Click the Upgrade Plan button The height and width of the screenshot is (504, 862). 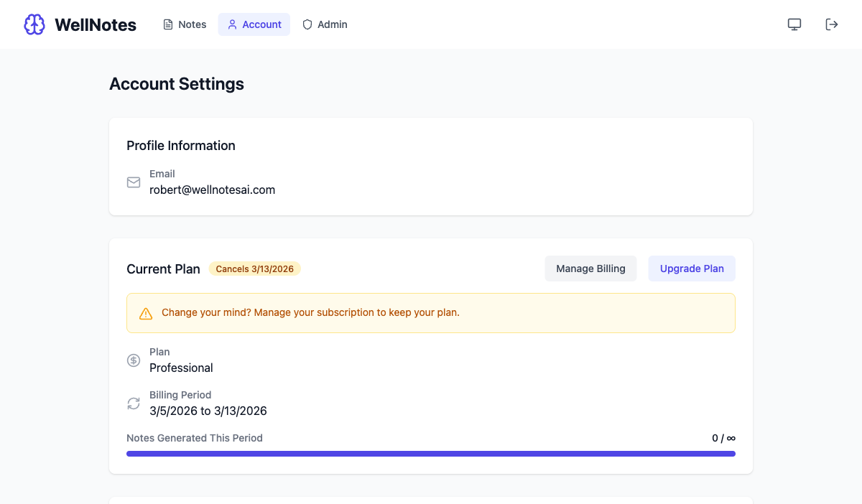(691, 268)
